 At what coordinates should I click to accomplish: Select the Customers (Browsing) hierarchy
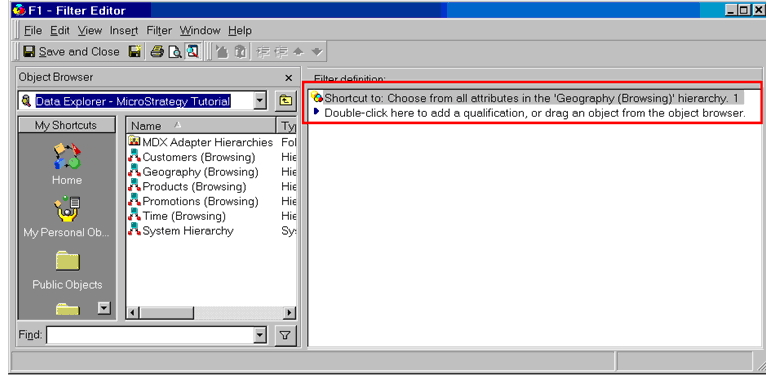[x=192, y=157]
